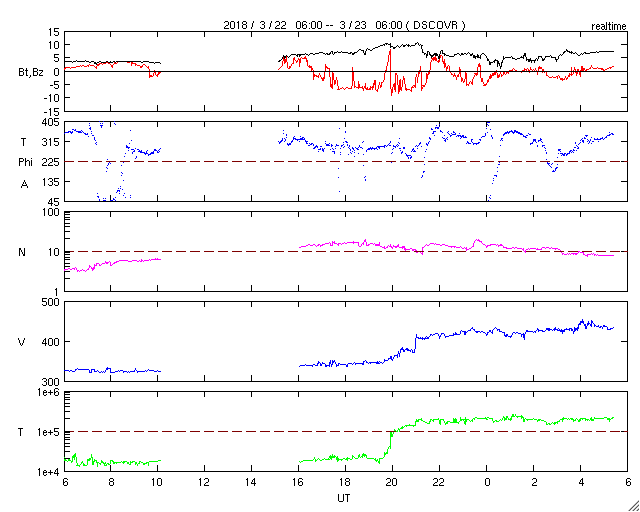Click the '500' speed tick label

pyautogui.click(x=51, y=303)
